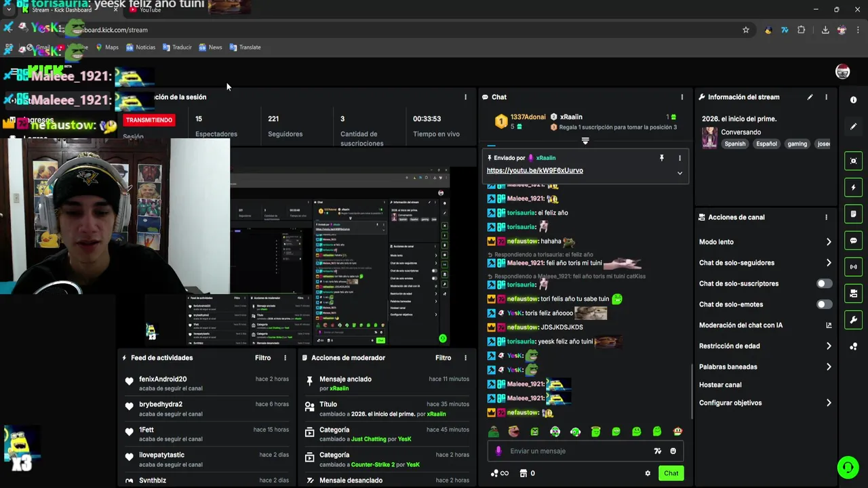Send message with the green Chat button
This screenshot has width=868, height=488.
click(x=671, y=473)
